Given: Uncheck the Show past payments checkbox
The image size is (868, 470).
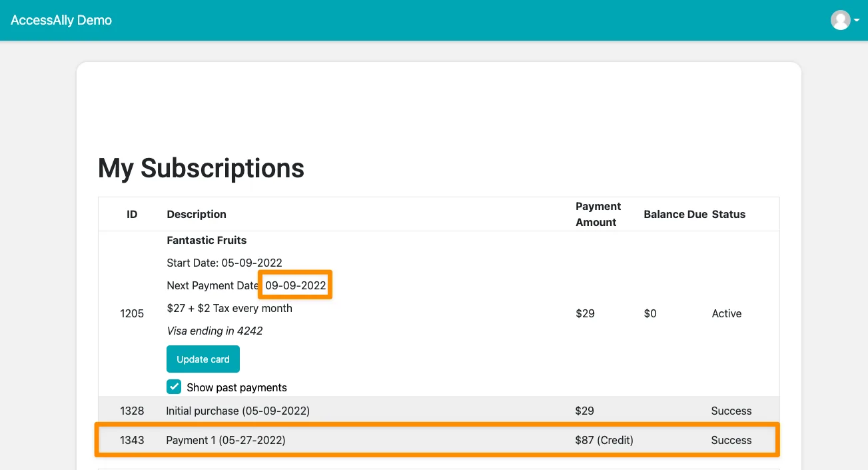Looking at the screenshot, I should [174, 387].
